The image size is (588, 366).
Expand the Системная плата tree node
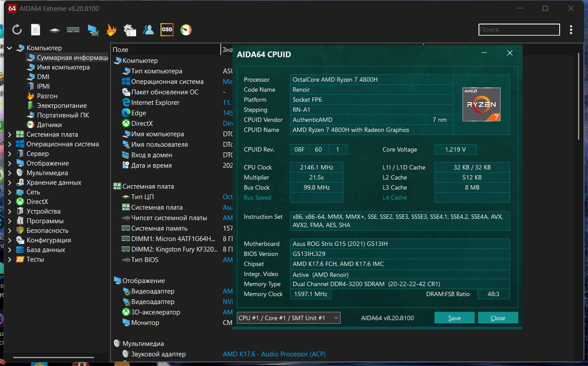coord(10,135)
